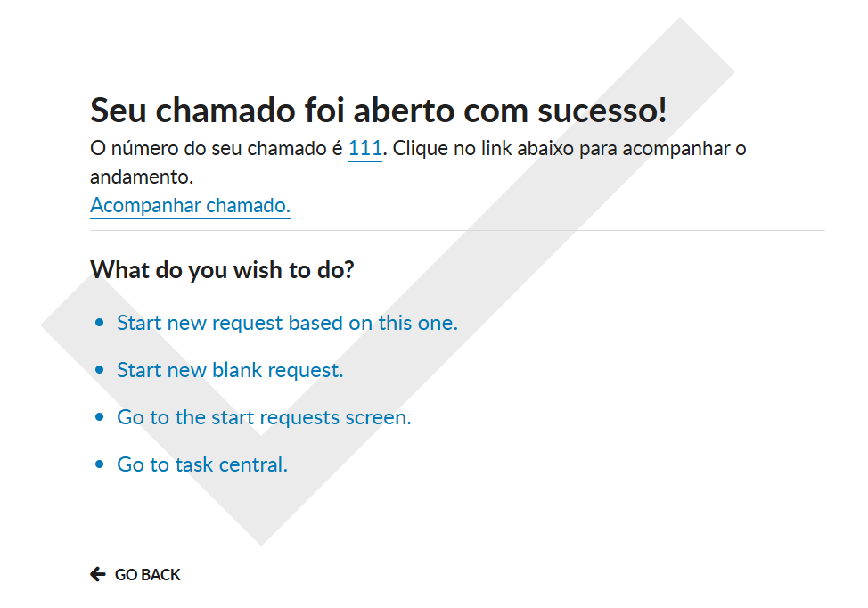Follow the 'Acompanhar chamado.' link
Image resolution: width=868 pixels, height=608 pixels.
pyautogui.click(x=190, y=206)
